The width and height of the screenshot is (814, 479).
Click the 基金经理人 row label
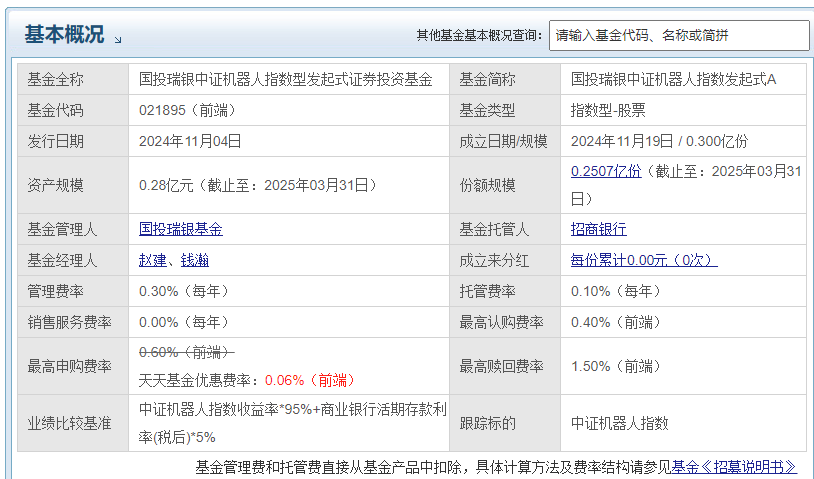click(x=62, y=260)
